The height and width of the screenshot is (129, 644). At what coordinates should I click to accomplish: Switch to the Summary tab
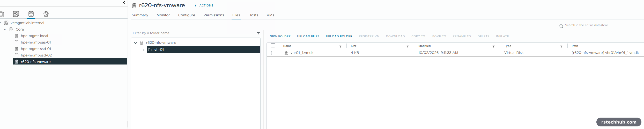point(140,15)
